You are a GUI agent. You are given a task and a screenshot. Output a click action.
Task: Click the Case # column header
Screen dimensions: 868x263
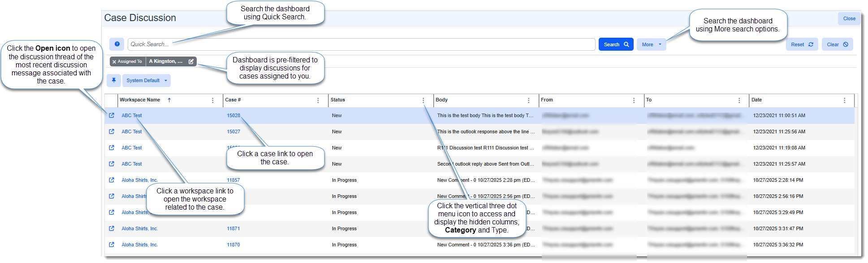coord(233,100)
